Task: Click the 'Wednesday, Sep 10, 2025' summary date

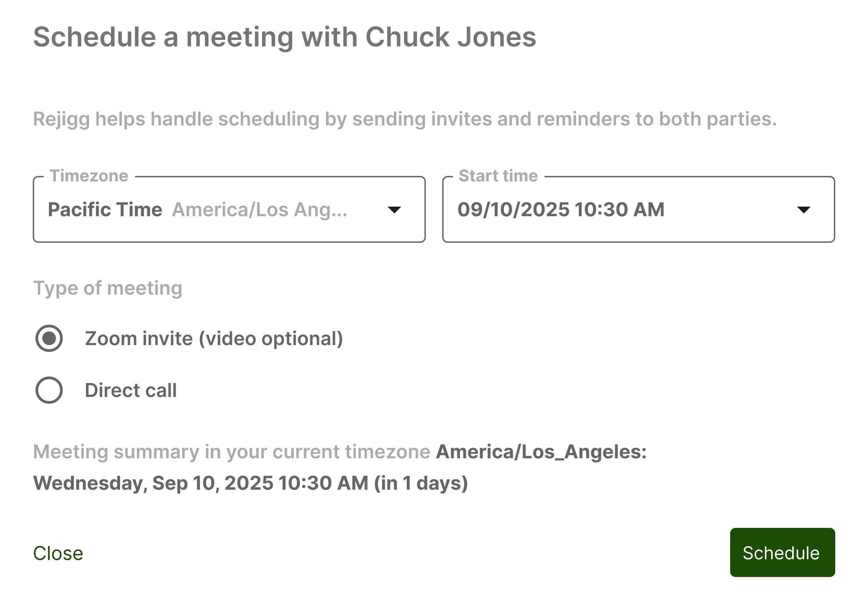Action: tap(153, 483)
